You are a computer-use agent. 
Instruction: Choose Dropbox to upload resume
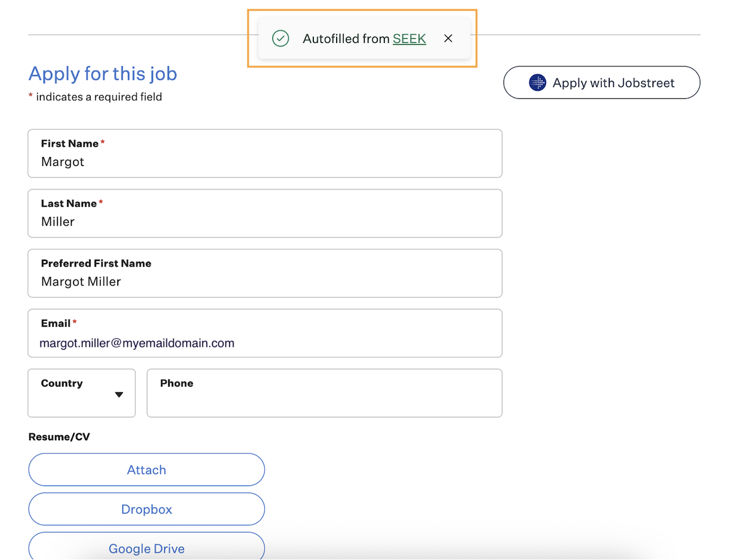[146, 509]
